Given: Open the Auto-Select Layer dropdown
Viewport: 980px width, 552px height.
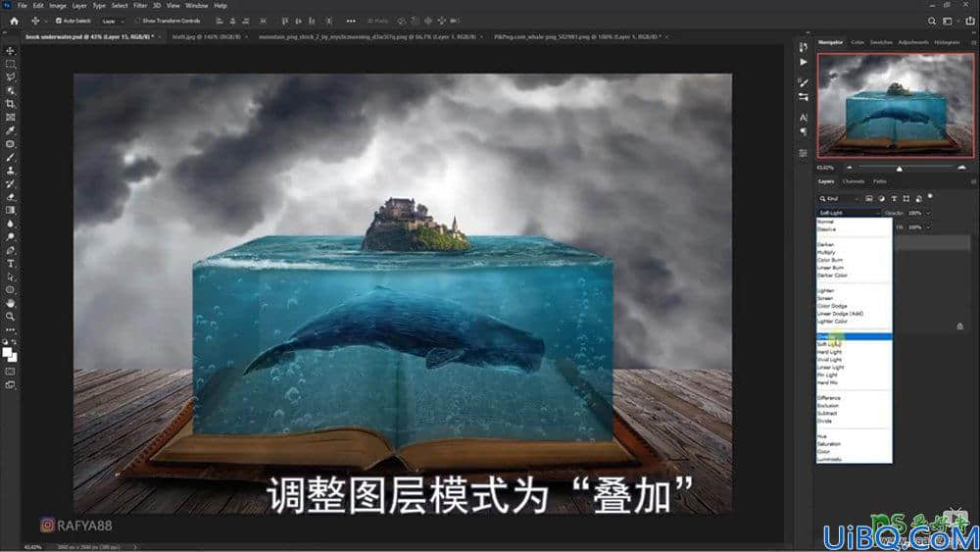Looking at the screenshot, I should pos(113,21).
